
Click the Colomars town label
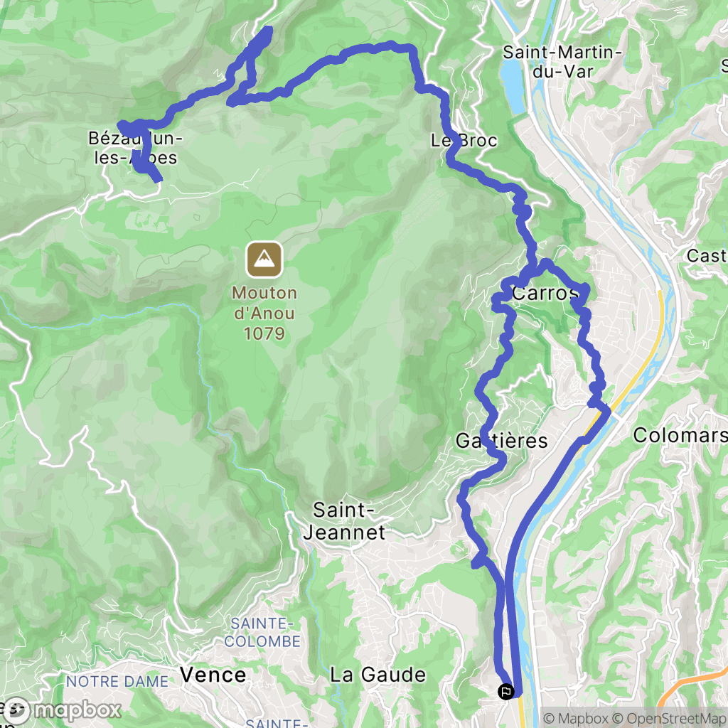[x=680, y=436]
